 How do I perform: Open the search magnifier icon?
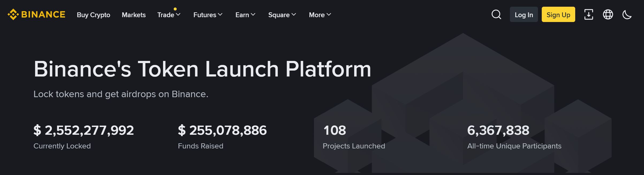point(496,14)
